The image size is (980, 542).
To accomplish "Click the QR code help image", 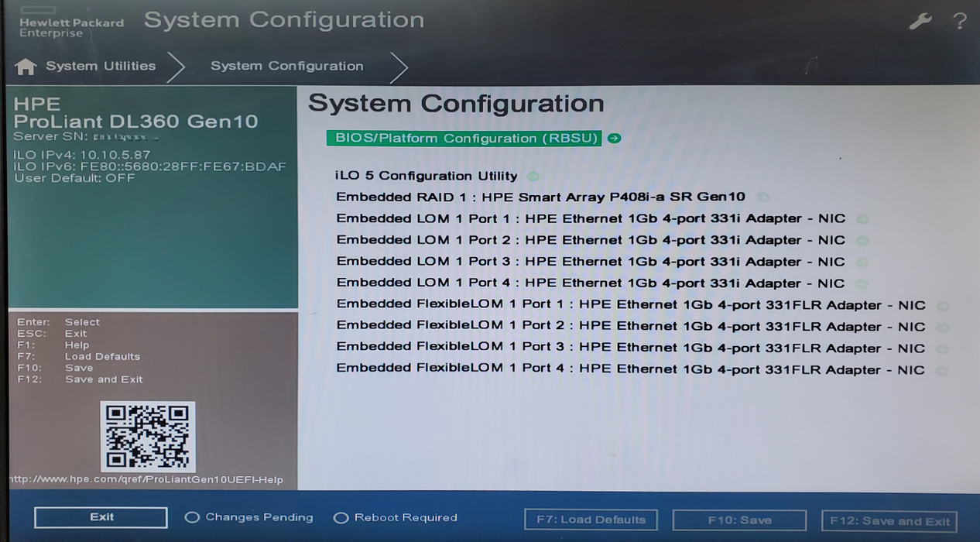I will click(148, 435).
